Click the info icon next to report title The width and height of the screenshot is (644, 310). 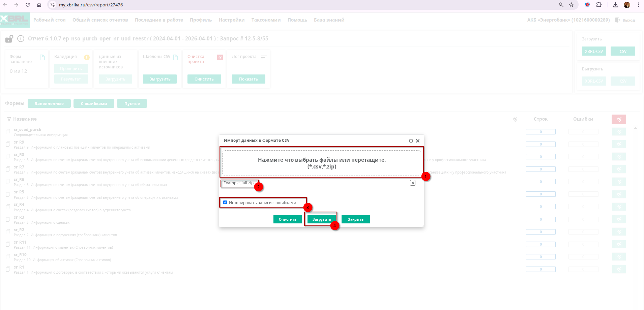21,39
